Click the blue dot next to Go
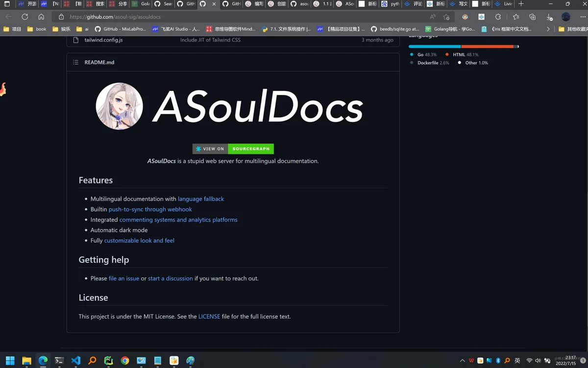 [412, 55]
